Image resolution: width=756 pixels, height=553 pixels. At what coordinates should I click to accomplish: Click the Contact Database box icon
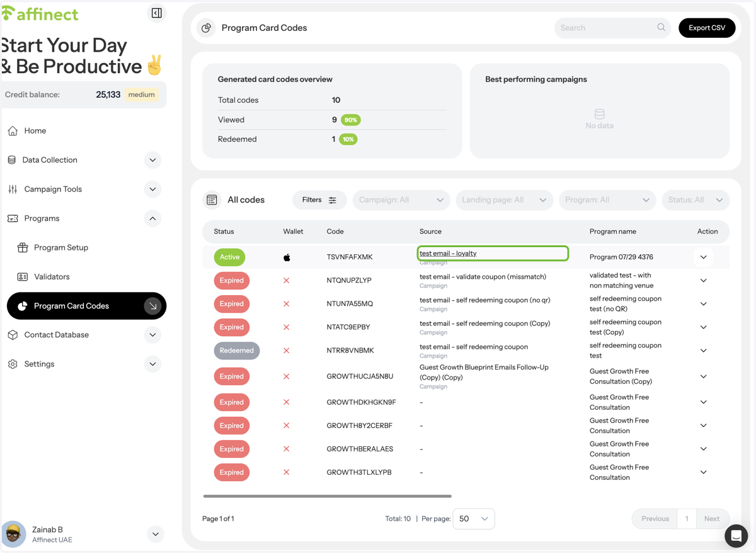tap(13, 335)
